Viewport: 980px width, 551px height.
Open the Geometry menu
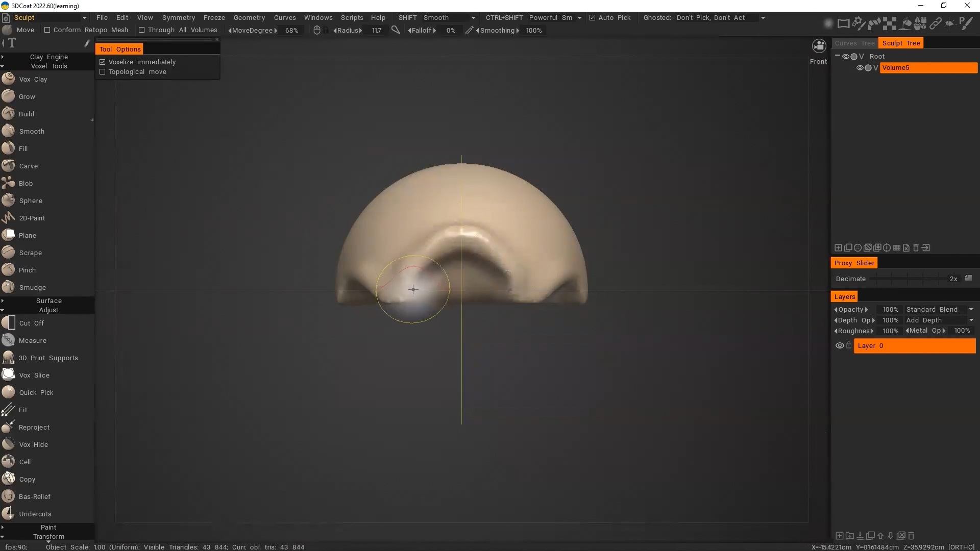(249, 18)
